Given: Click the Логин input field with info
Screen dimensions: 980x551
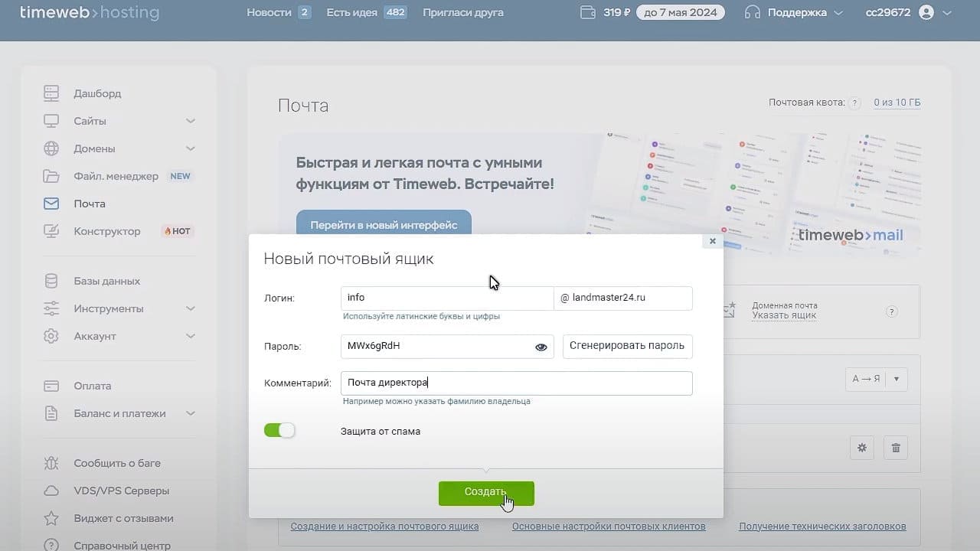Looking at the screenshot, I should (447, 298).
